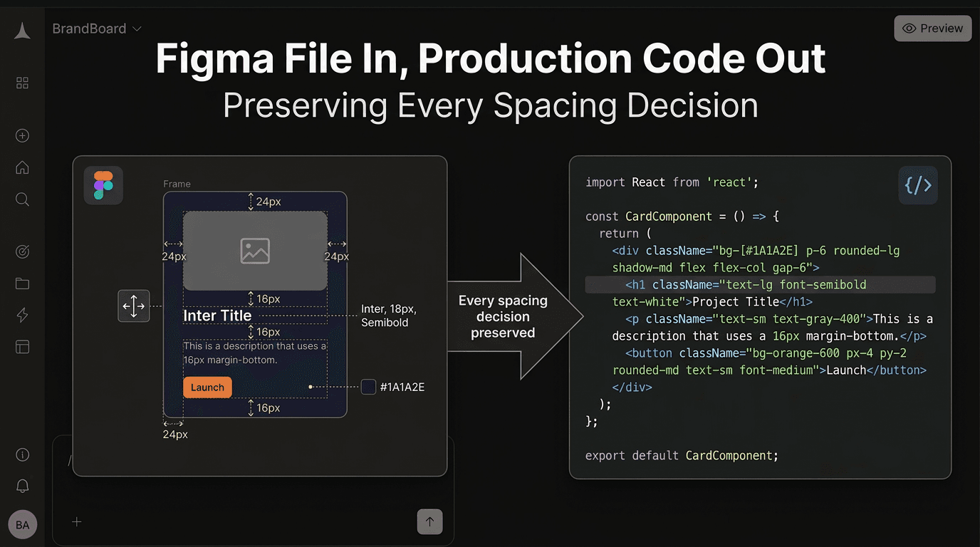Select the #1A1A2E color swatch
The height and width of the screenshot is (547, 980).
click(x=368, y=387)
